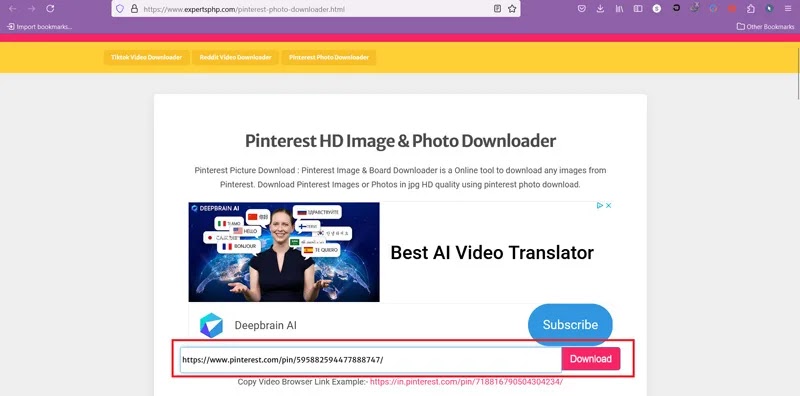Open the Other Bookmarks folder
800x396 pixels.
[x=765, y=27]
